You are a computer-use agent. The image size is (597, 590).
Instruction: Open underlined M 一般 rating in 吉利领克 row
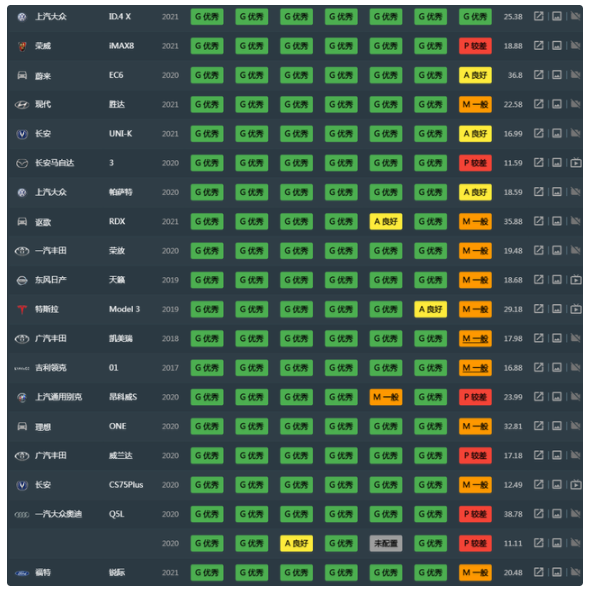[x=475, y=368]
